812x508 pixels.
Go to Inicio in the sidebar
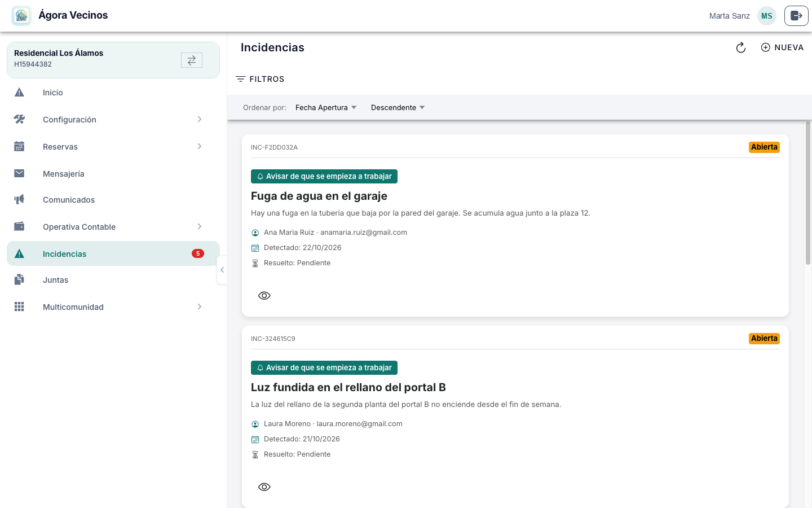[x=113, y=93]
